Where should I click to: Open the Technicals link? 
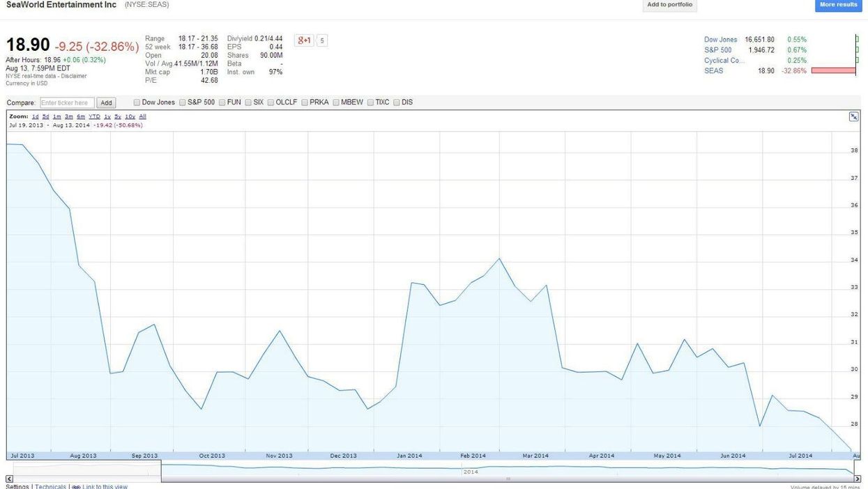[50, 486]
